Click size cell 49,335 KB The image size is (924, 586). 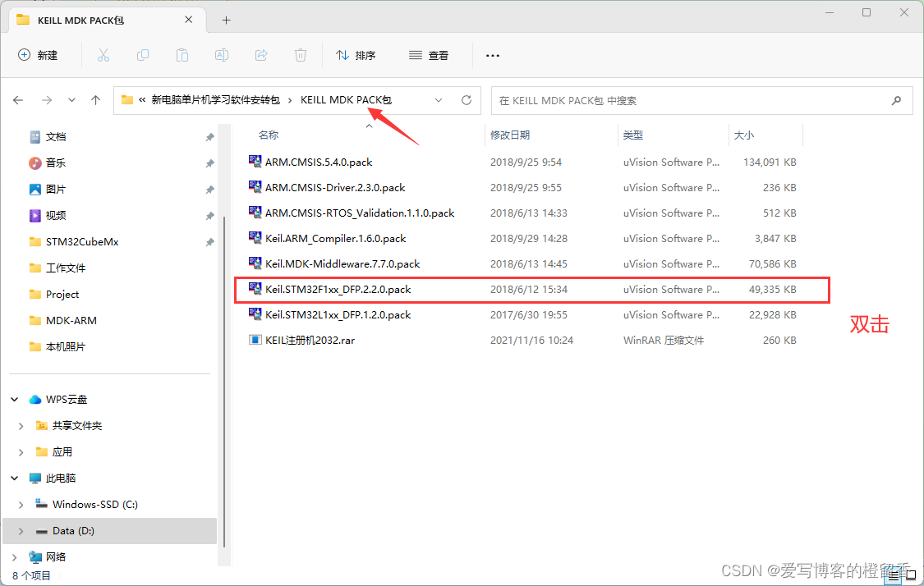click(x=773, y=289)
